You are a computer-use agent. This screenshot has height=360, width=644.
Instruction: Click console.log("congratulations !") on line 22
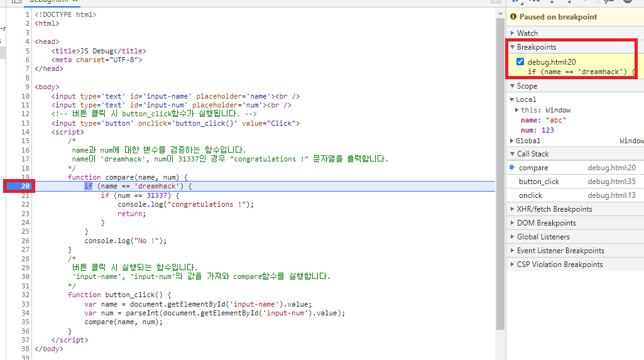click(185, 204)
